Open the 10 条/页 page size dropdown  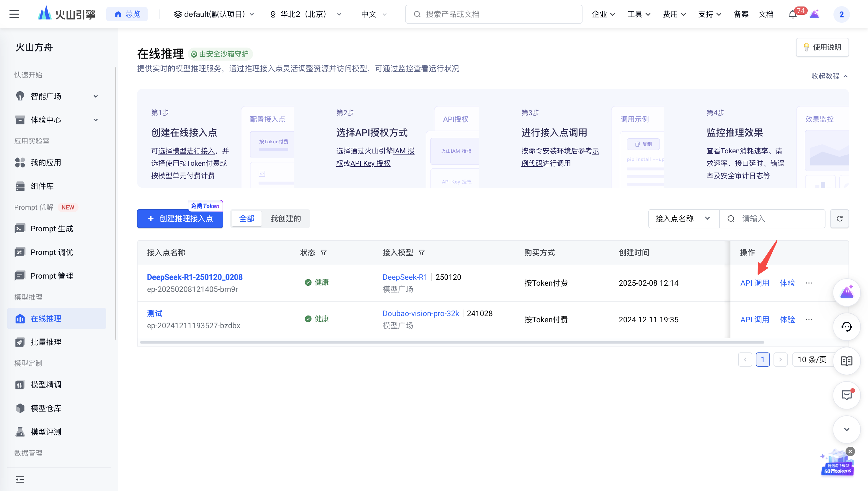[812, 360]
